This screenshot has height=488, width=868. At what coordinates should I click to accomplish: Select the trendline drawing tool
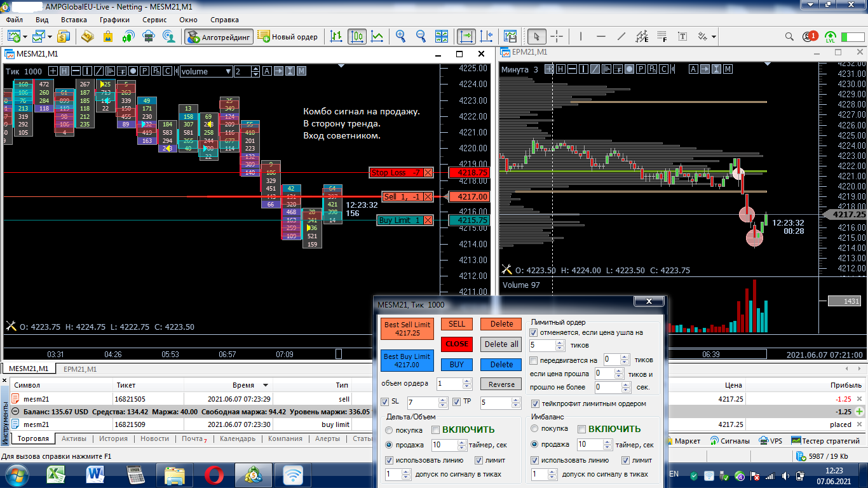[621, 37]
